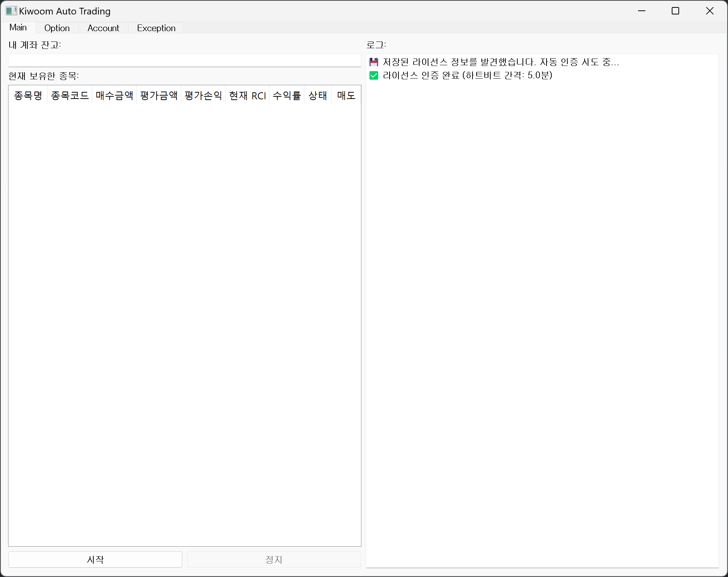Select the 평가금액 column header
This screenshot has width=728, height=577.
[x=158, y=96]
